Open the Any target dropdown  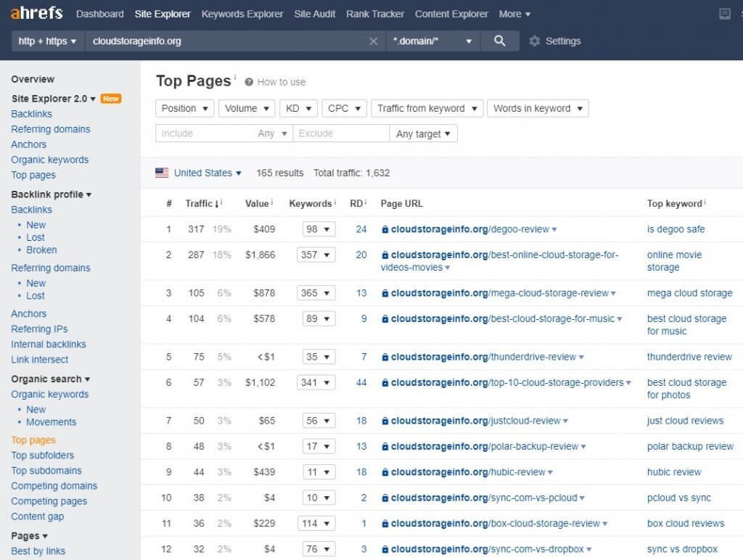[x=423, y=133]
